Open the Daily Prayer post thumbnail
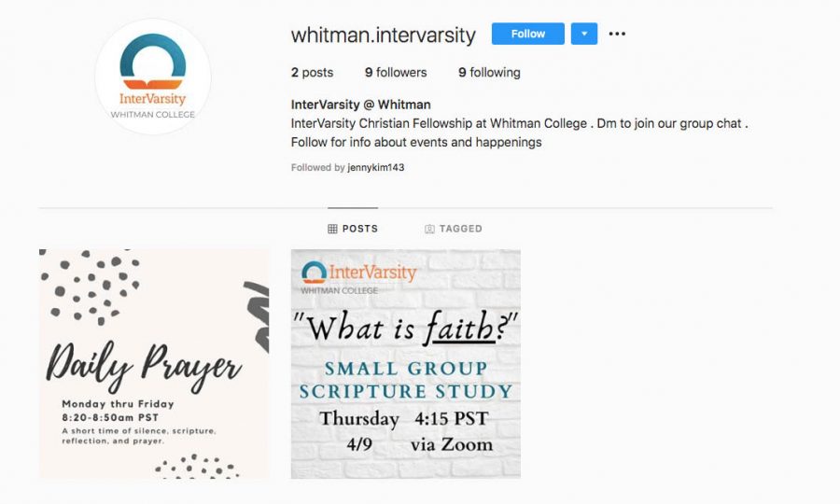Screen dimensions: 840x504 click(154, 364)
